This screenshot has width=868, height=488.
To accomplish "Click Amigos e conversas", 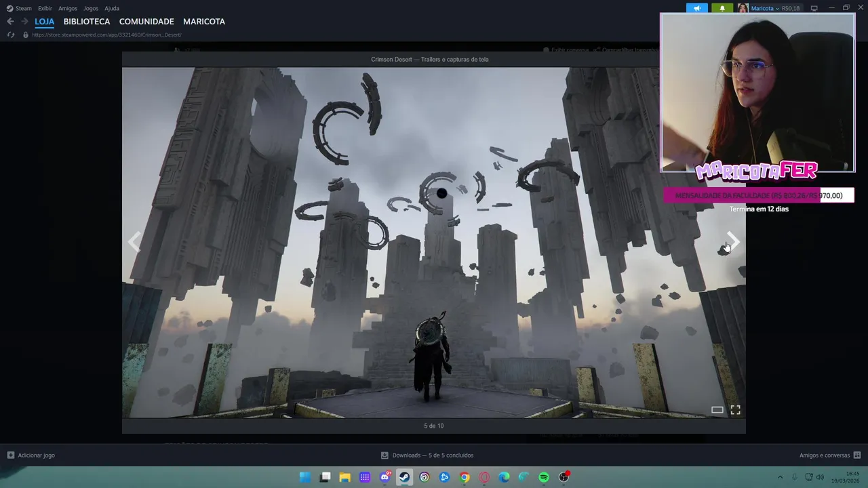I will (825, 455).
